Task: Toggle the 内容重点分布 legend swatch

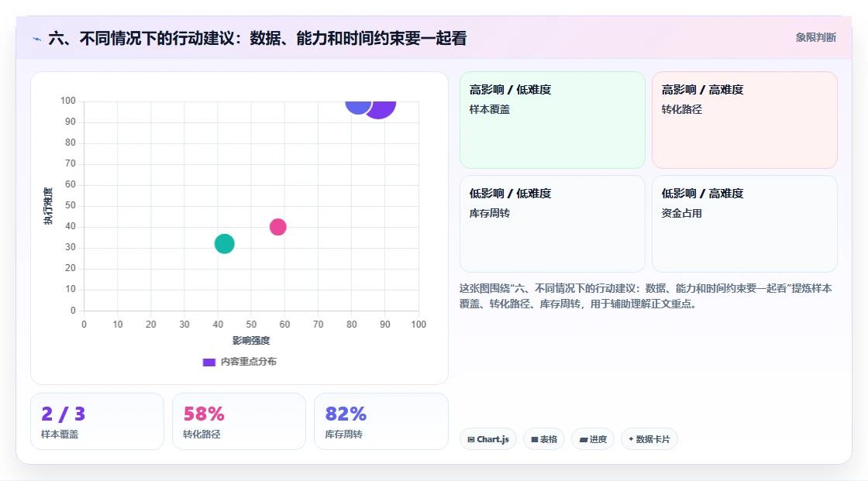Action: point(208,362)
